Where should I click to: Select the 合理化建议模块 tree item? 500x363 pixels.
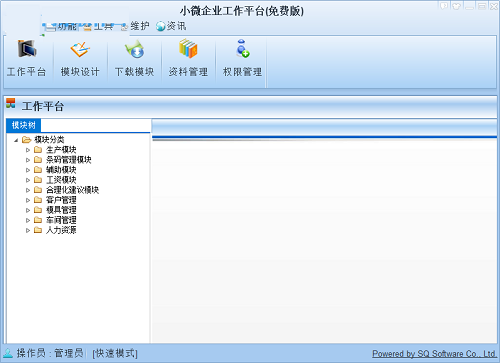point(72,190)
